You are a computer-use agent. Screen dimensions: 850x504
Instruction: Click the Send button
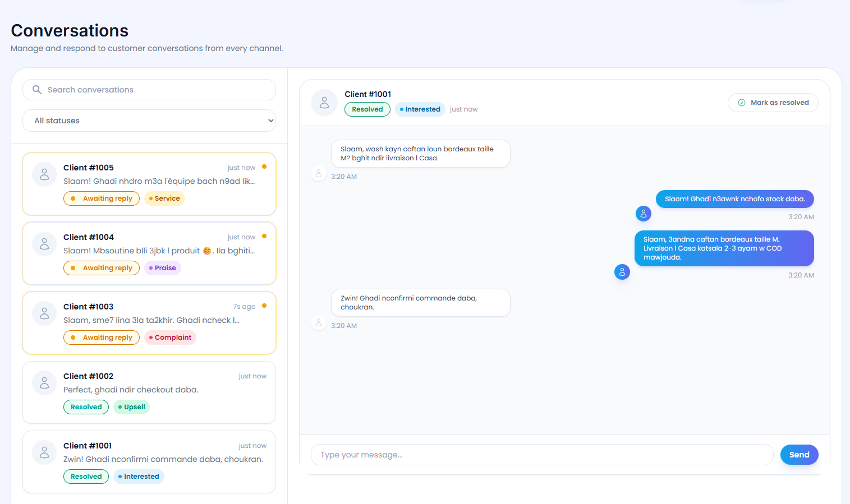[x=799, y=455]
